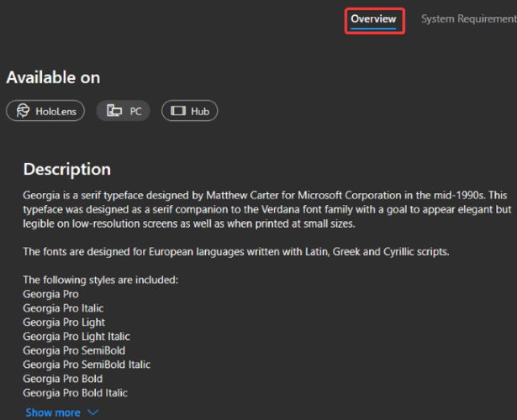Viewport: 517px width, 420px height.
Task: Click the Hub display icon
Action: (x=177, y=111)
